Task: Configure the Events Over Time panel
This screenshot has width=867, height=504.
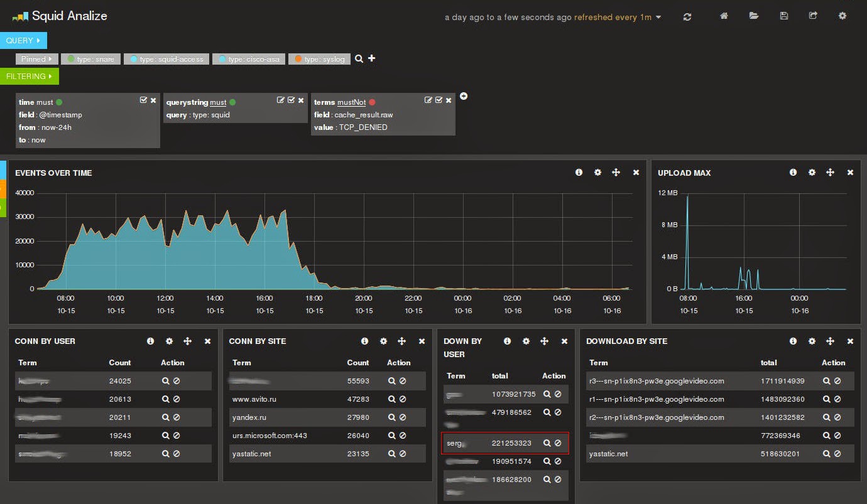Action: pyautogui.click(x=597, y=172)
